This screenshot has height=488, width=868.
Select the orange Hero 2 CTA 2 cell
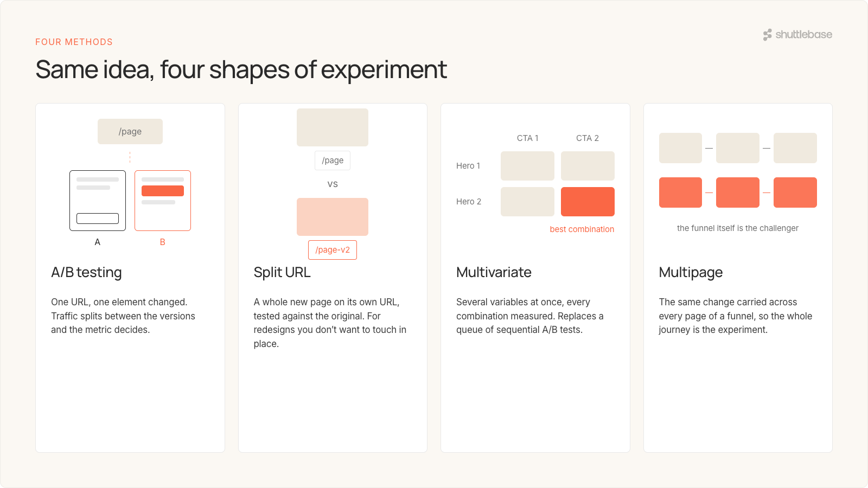pos(588,202)
